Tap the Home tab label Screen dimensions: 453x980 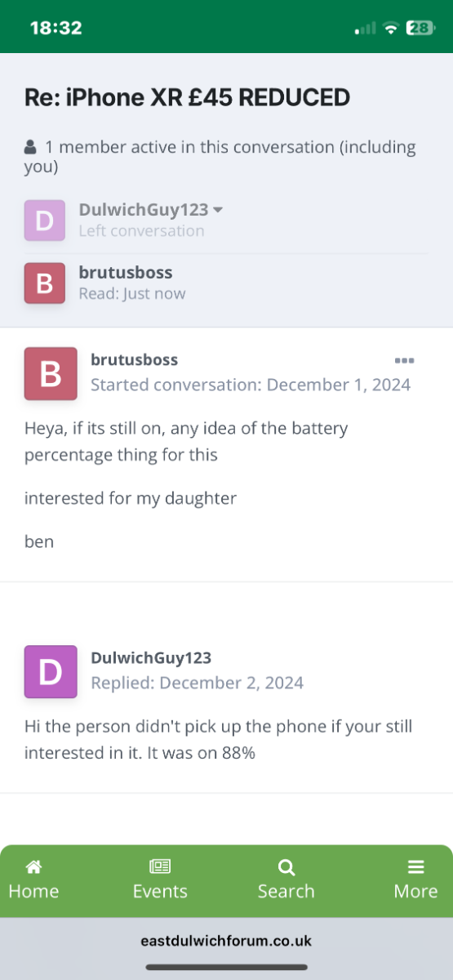click(x=33, y=891)
